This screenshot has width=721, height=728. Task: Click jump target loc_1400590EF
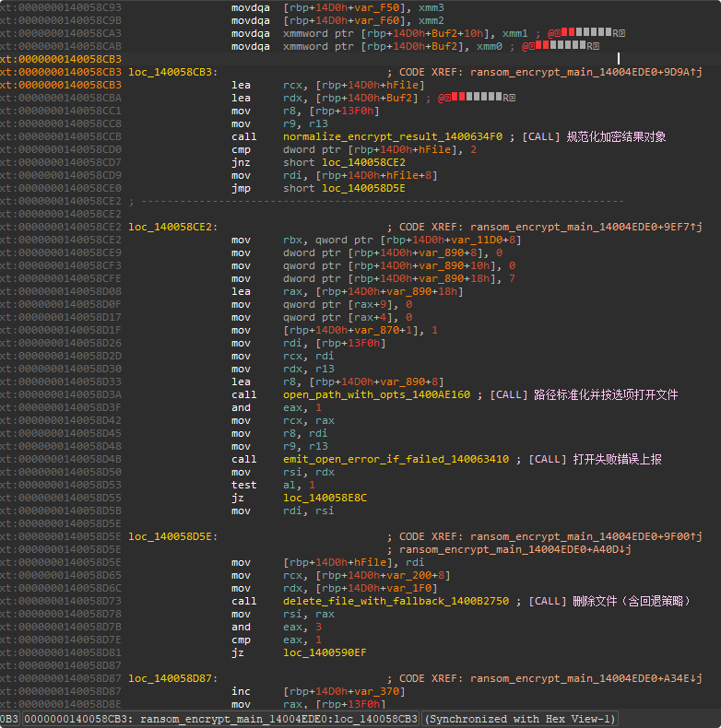click(x=325, y=652)
